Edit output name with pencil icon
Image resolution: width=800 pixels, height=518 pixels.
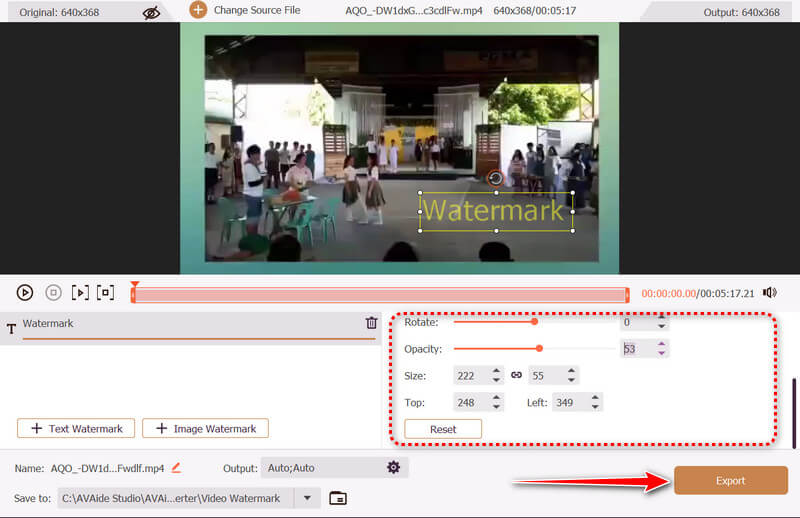(x=176, y=467)
